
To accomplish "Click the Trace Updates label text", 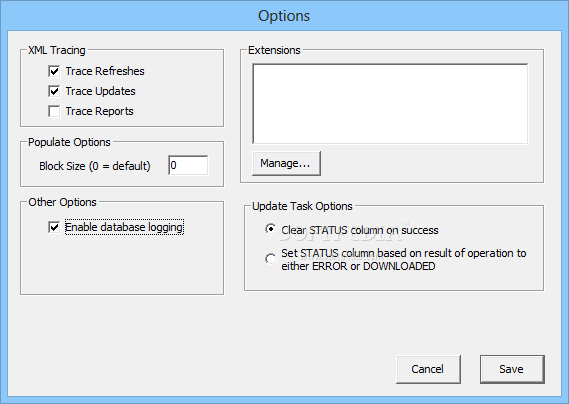I will 101,91.
